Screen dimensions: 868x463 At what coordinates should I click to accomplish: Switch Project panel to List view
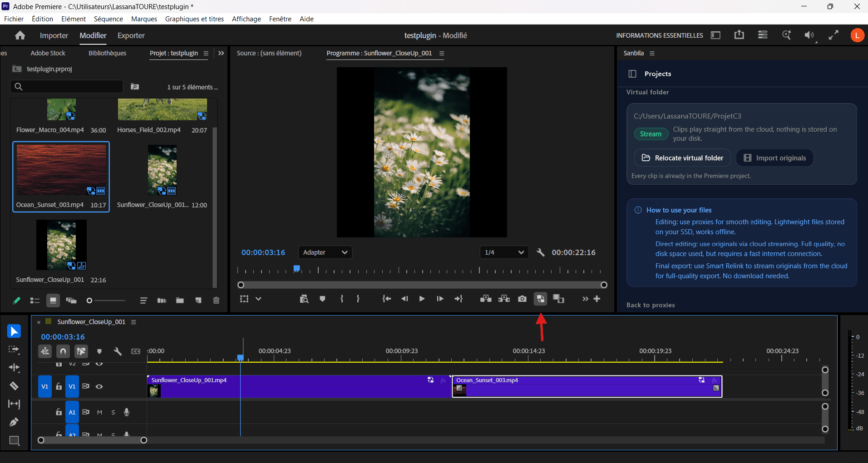tap(35, 300)
